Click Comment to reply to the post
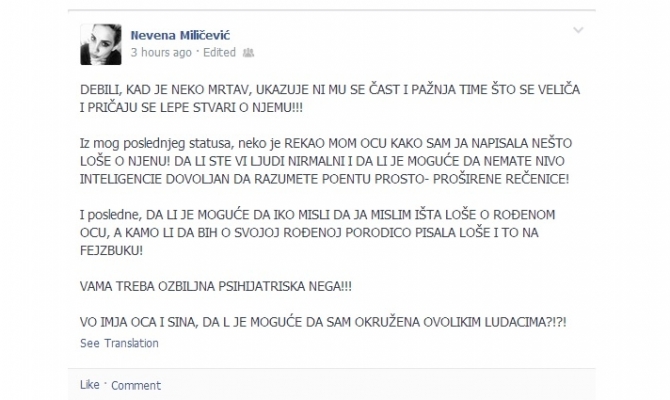This screenshot has height=400, width=670. point(136,385)
